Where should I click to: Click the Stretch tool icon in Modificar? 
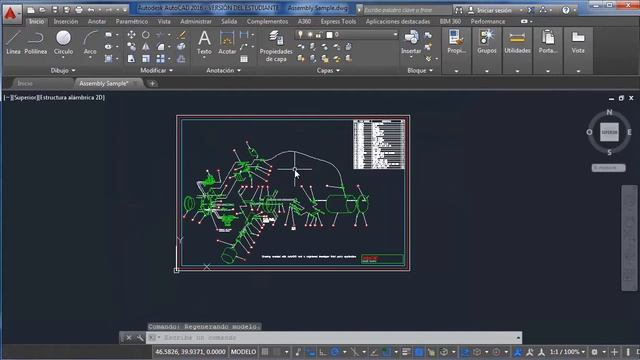tap(131, 59)
